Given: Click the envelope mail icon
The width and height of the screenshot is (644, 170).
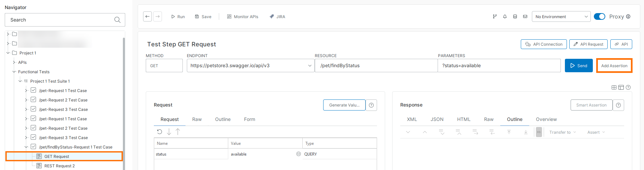Looking at the screenshot, I should (525, 16).
